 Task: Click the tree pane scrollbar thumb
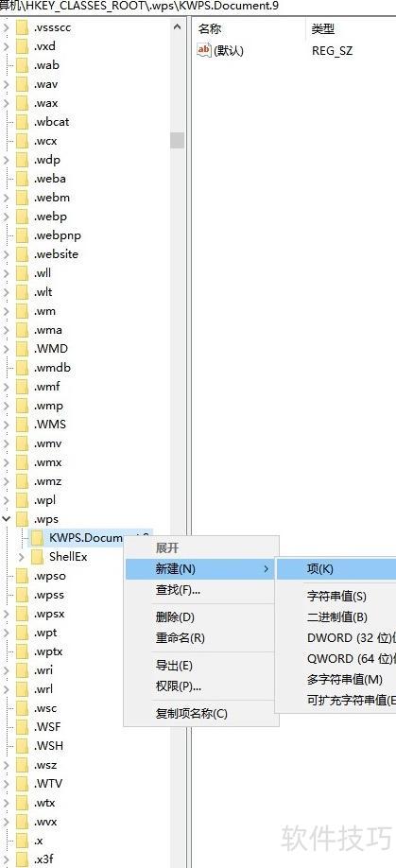(x=177, y=140)
